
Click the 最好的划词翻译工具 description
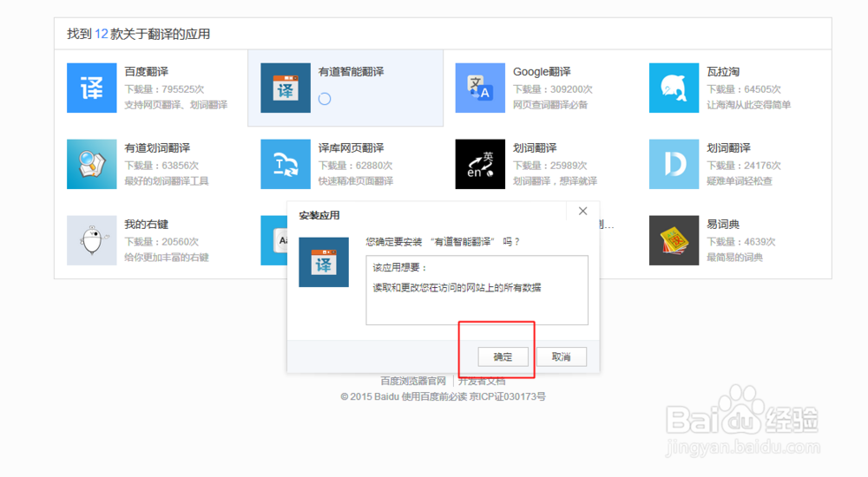(166, 181)
